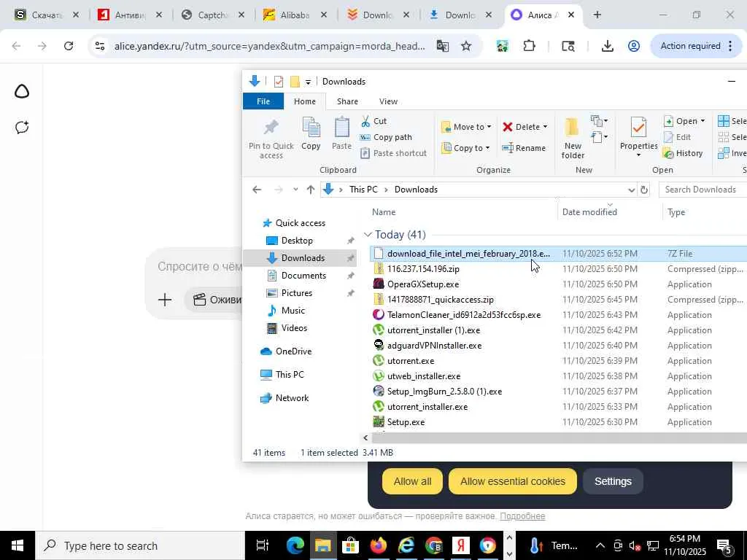Click the Search Downloads field
This screenshot has width=747, height=560.
703,190
